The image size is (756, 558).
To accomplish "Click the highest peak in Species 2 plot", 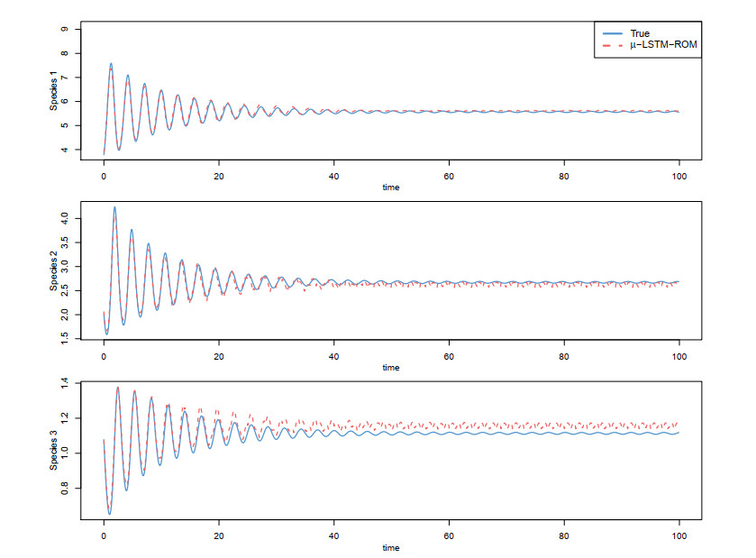I will click(x=114, y=207).
